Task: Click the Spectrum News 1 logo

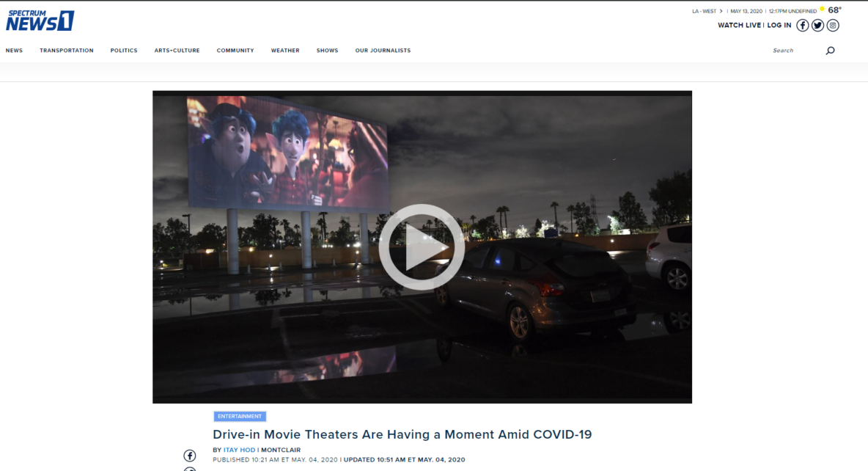Action: click(x=40, y=21)
